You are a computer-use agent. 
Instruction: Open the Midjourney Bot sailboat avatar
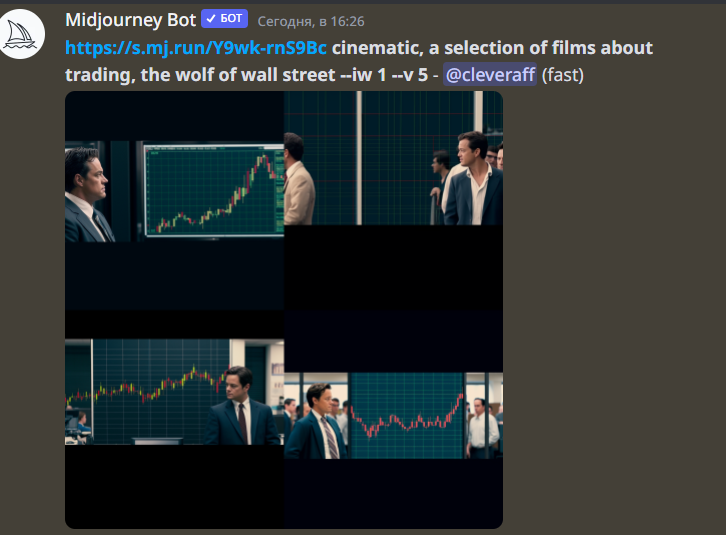click(x=20, y=34)
